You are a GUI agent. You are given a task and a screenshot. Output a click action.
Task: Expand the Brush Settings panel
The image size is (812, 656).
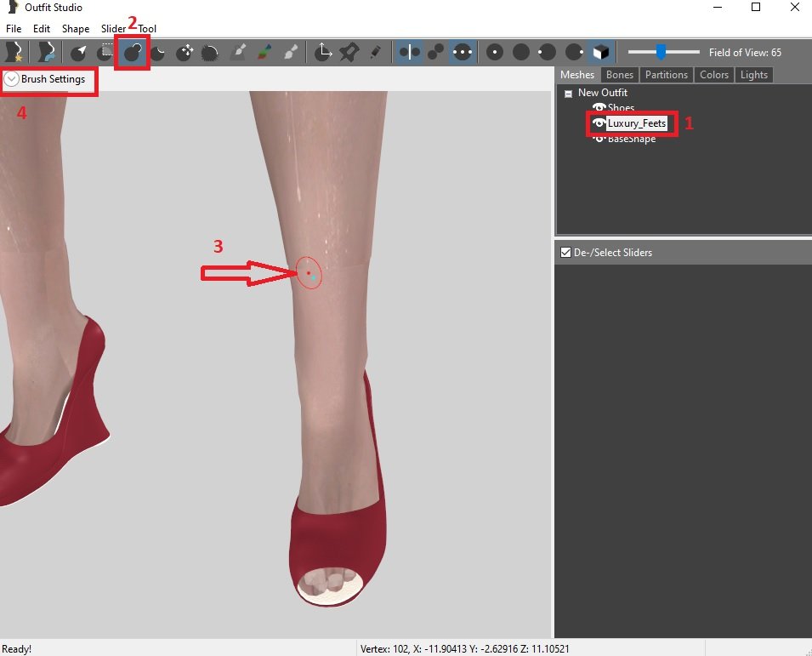click(x=12, y=79)
